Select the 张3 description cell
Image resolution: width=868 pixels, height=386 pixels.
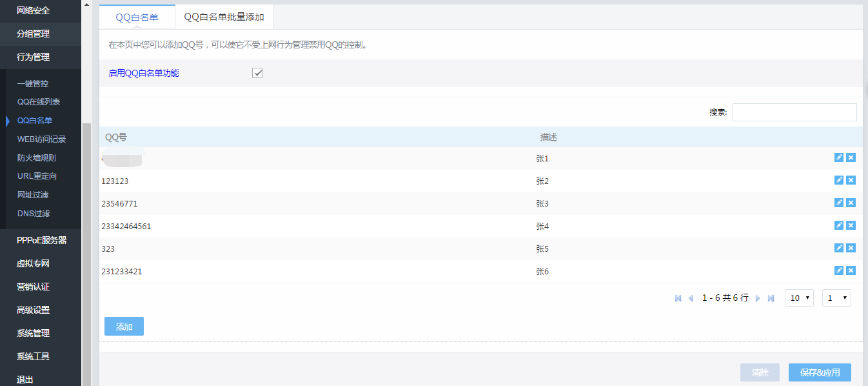click(542, 203)
